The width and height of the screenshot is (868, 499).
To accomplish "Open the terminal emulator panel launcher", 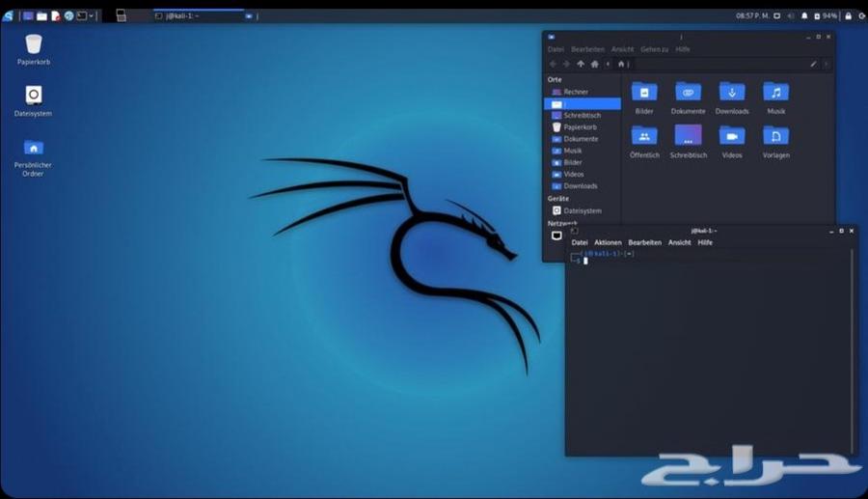I will pyautogui.click(x=82, y=16).
